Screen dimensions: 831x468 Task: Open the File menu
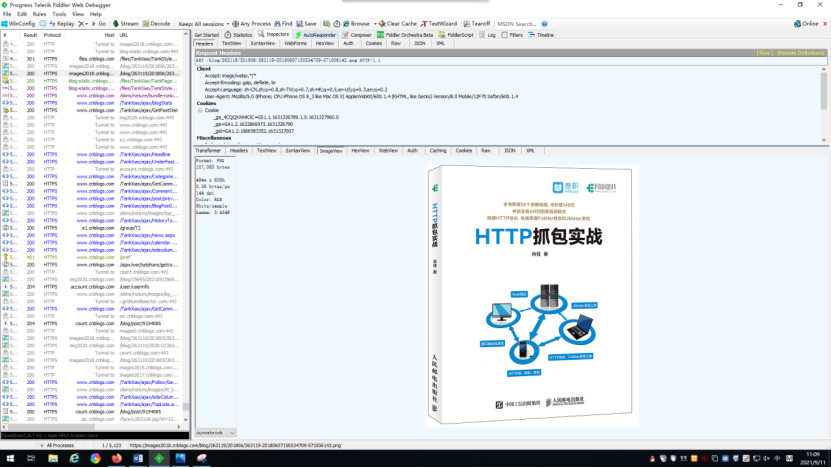pyautogui.click(x=7, y=14)
